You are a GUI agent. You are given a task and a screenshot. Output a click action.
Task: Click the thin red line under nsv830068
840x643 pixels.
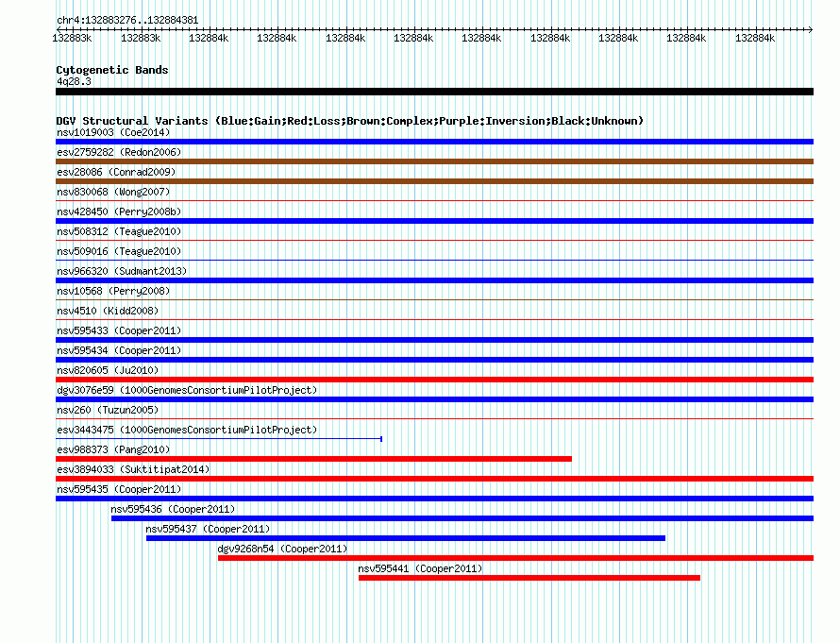[434, 201]
